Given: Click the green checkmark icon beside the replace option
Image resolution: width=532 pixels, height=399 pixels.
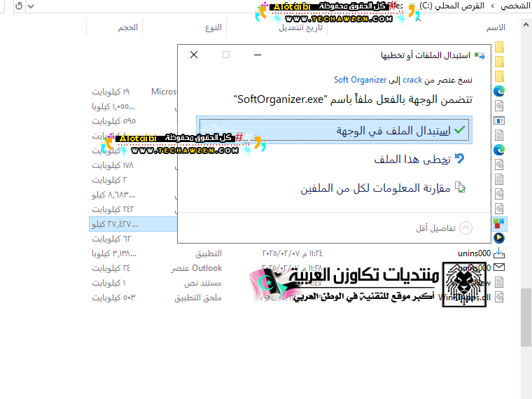Looking at the screenshot, I should [x=460, y=129].
